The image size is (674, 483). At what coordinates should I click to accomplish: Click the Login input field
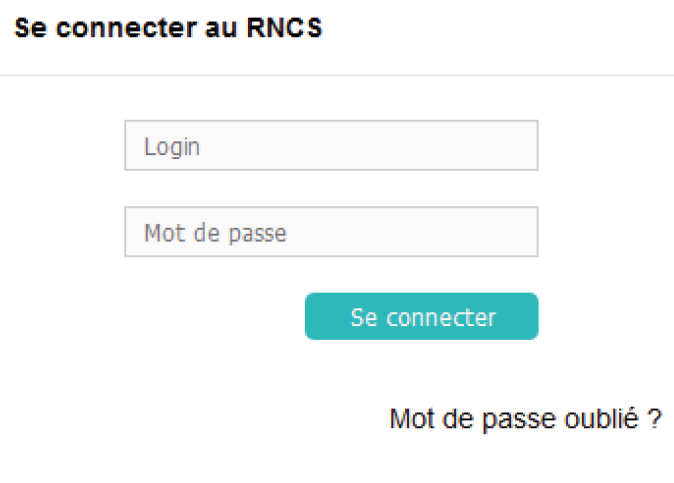click(331, 146)
